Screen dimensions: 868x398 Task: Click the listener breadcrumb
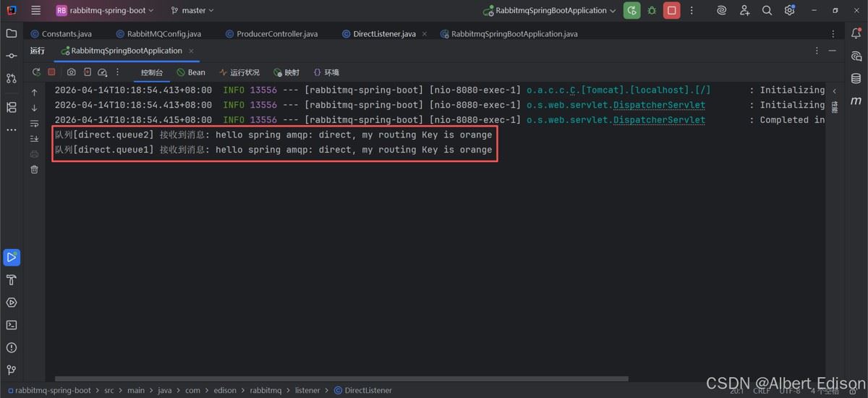(307, 390)
